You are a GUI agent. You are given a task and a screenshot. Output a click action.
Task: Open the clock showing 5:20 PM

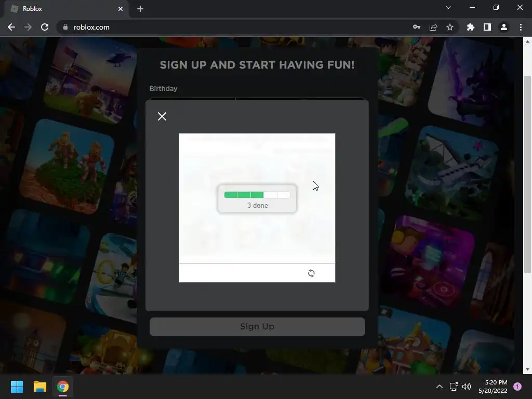click(x=493, y=387)
